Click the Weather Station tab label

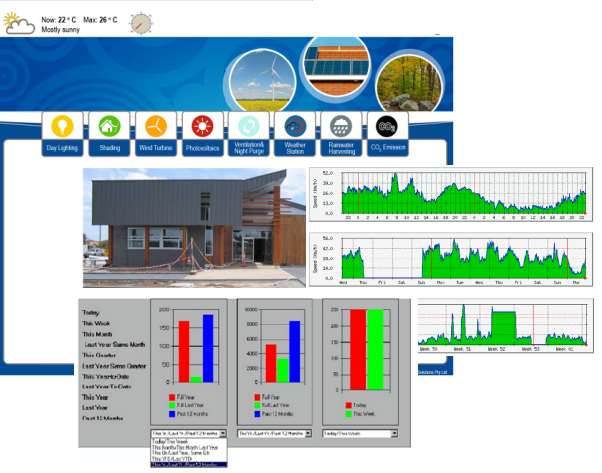pos(295,148)
